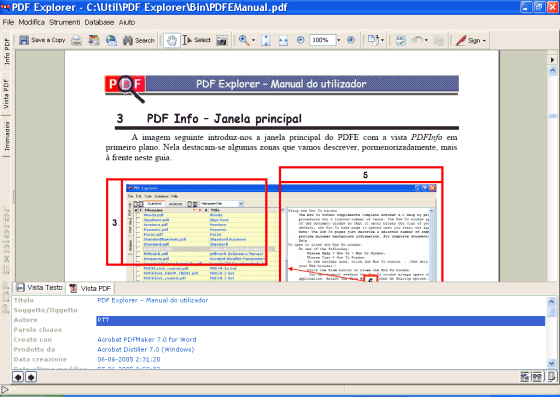The width and height of the screenshot is (560, 397).
Task: Click the previous document left-arrow button
Action: 18,377
